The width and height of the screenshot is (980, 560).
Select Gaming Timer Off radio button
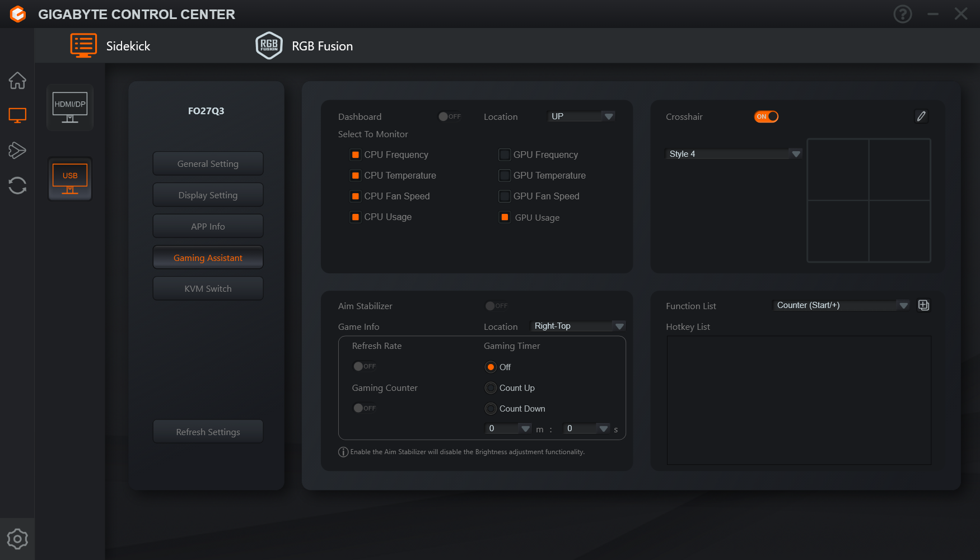coord(491,367)
